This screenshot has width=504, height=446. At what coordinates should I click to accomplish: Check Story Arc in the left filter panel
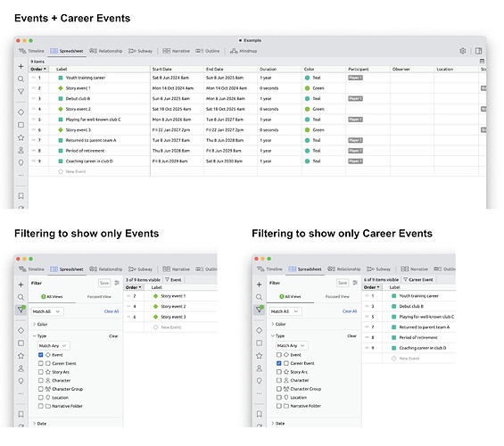point(40,372)
